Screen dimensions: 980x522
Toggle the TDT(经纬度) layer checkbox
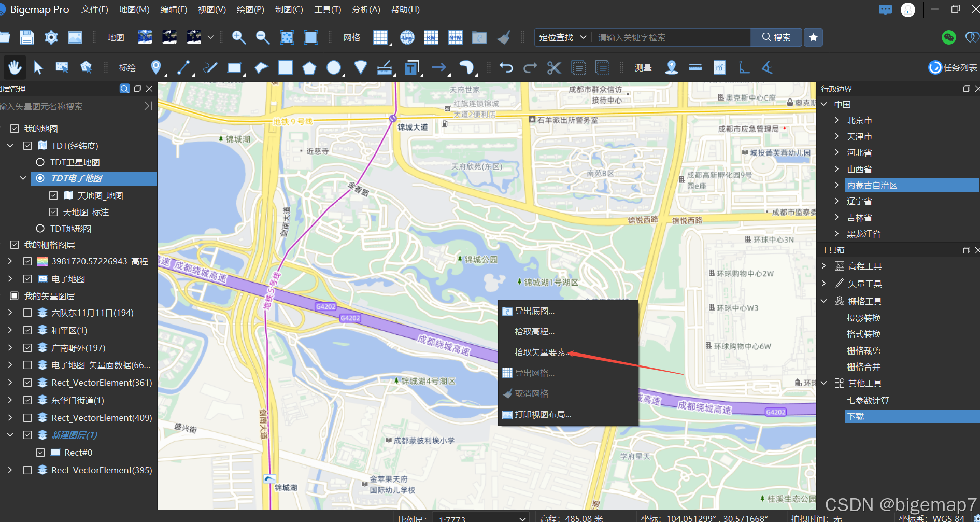[27, 146]
